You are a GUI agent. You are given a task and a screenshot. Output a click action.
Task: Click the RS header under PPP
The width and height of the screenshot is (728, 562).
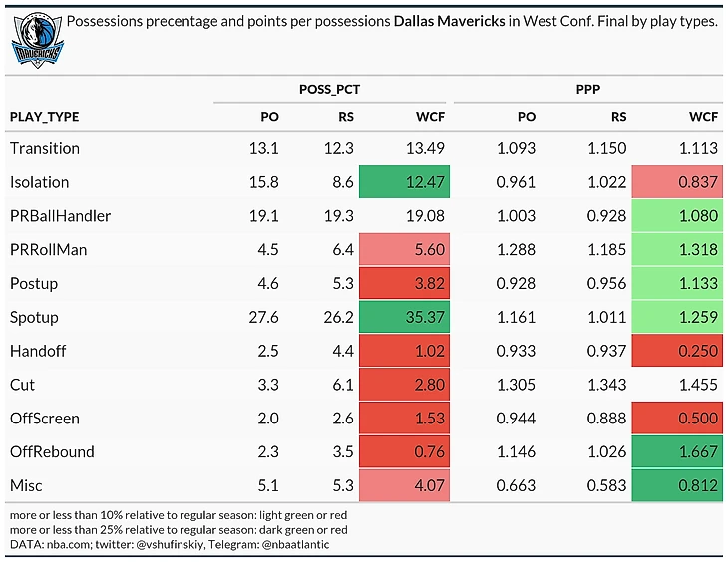point(618,117)
